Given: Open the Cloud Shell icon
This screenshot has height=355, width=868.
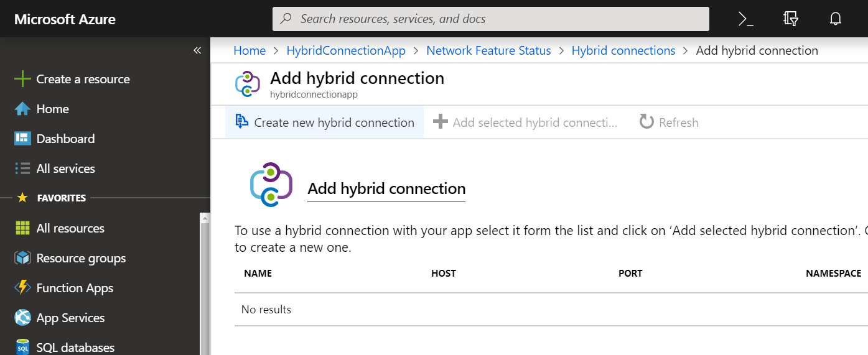Looking at the screenshot, I should click(746, 19).
